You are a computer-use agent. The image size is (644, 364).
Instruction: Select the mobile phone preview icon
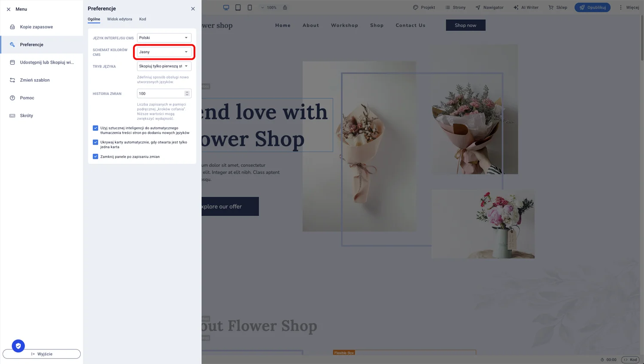[x=249, y=7]
